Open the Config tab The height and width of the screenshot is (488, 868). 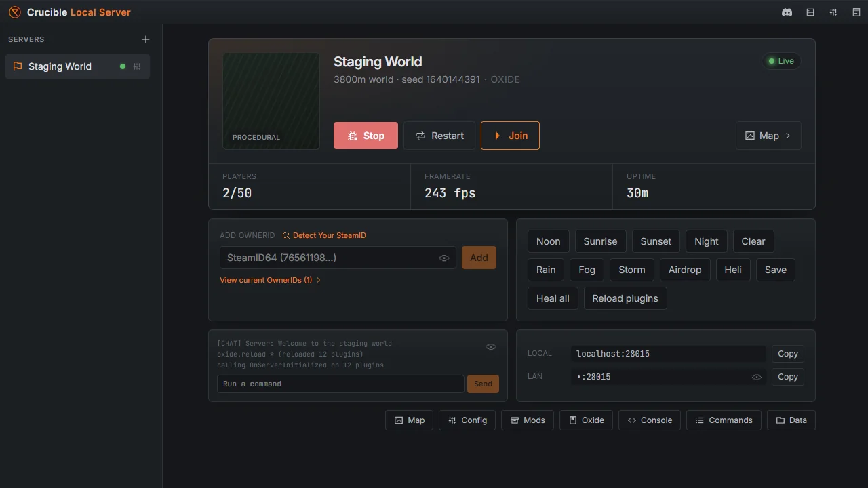467,420
